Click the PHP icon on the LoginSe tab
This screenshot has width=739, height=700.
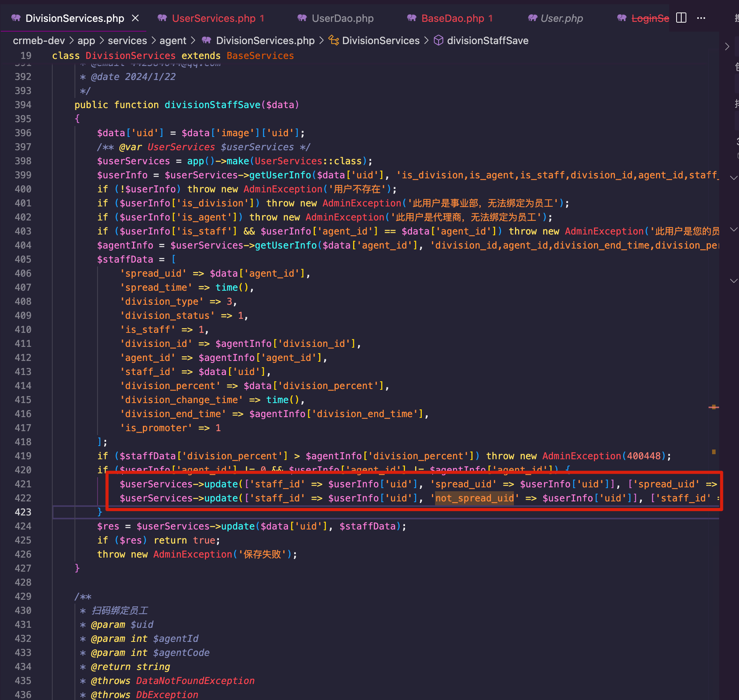pos(622,18)
